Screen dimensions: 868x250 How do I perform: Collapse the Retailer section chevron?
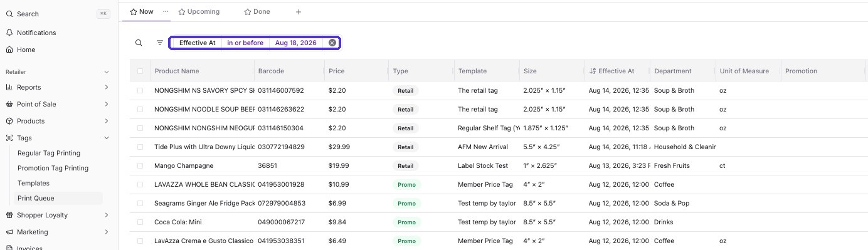(106, 72)
